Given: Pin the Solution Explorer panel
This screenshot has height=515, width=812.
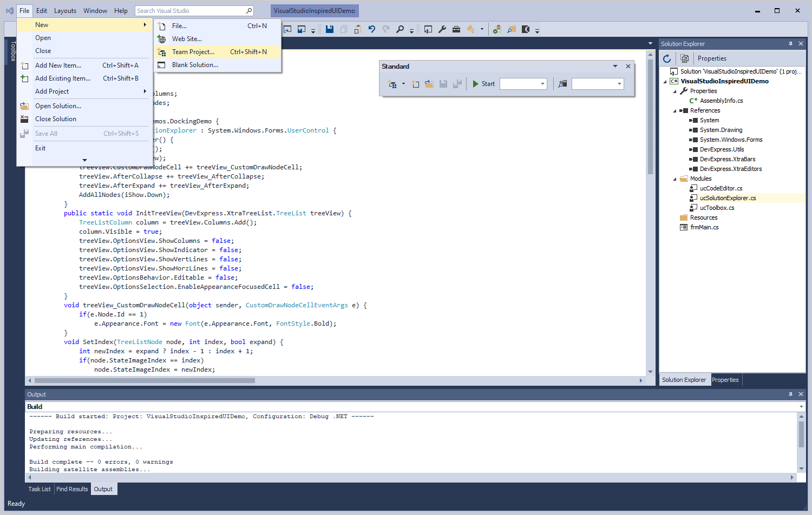Looking at the screenshot, I should click(790, 44).
